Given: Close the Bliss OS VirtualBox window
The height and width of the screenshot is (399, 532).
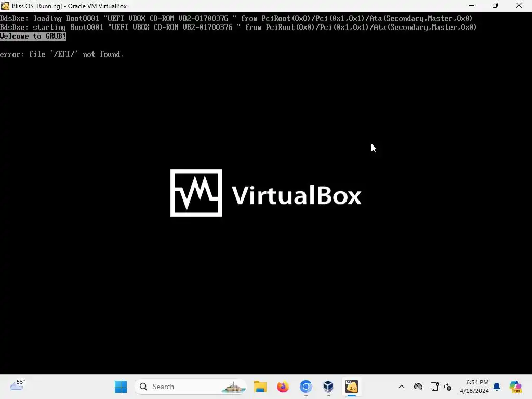Looking at the screenshot, I should pos(519,5).
